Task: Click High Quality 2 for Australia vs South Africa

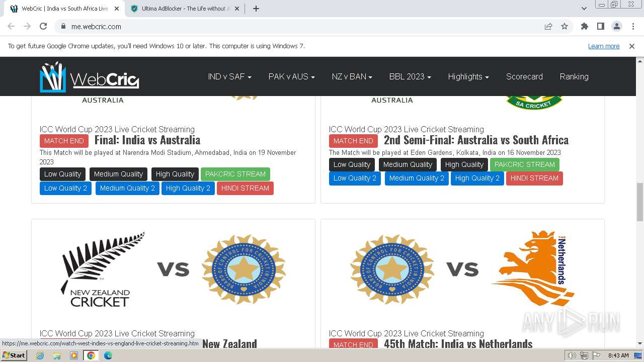Action: [477, 178]
